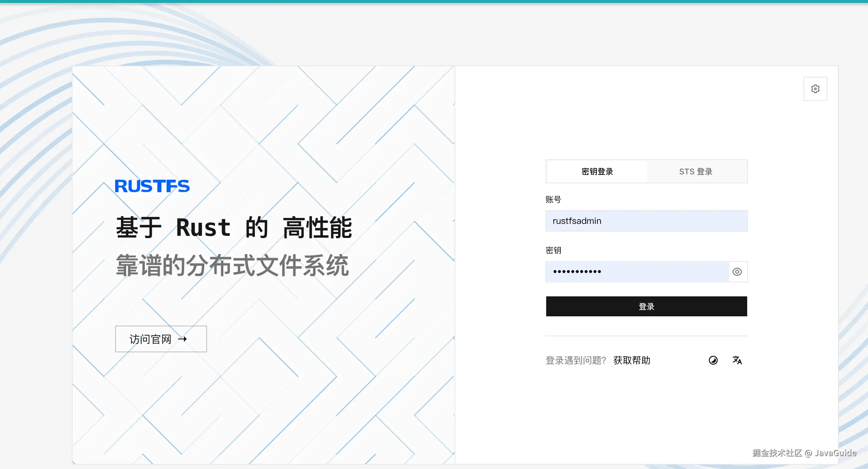The image size is (868, 469).
Task: Switch to the STS 登录 tab
Action: [x=696, y=171]
